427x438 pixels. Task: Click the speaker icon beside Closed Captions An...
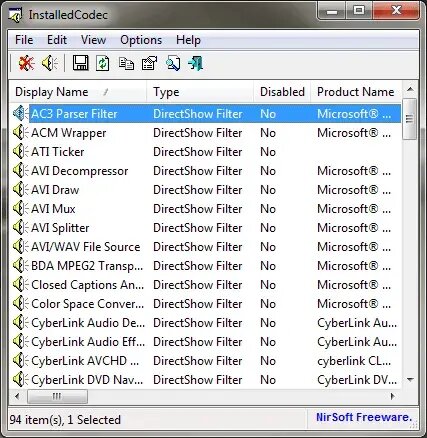21,285
